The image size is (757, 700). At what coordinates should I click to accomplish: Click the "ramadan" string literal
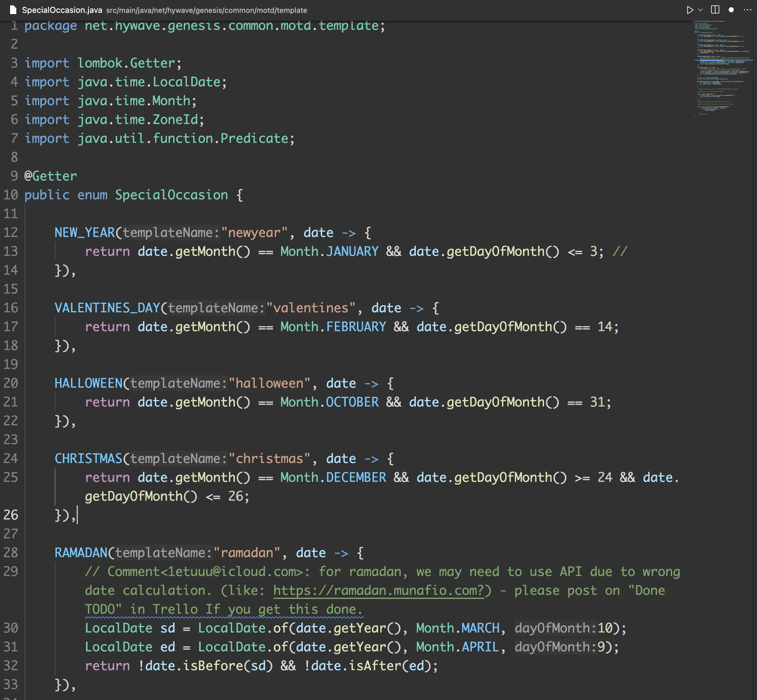247,553
